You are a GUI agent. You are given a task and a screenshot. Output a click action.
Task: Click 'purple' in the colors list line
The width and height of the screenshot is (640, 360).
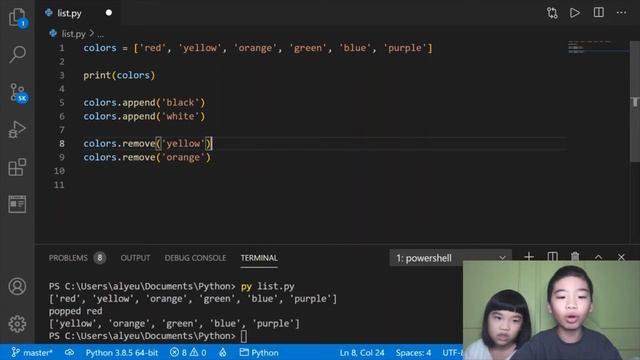click(x=404, y=48)
